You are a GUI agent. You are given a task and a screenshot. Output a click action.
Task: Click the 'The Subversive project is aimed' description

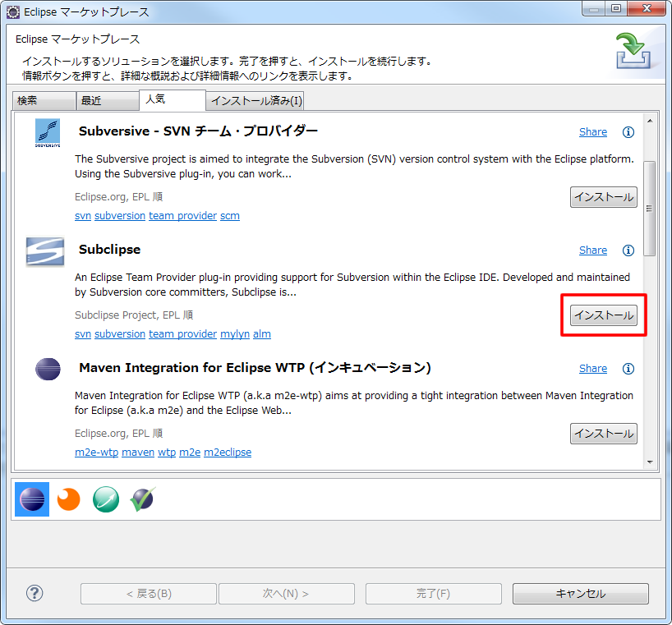pos(354,166)
